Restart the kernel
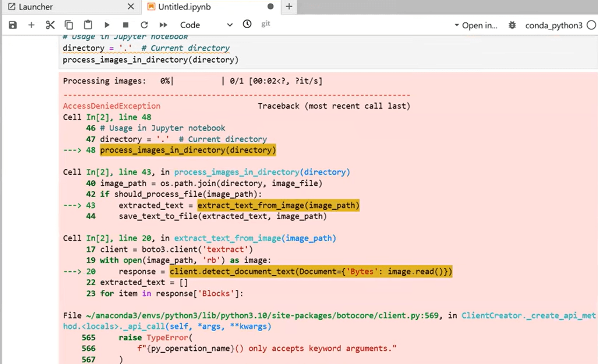Viewport: 598px width, 364px height. point(144,25)
